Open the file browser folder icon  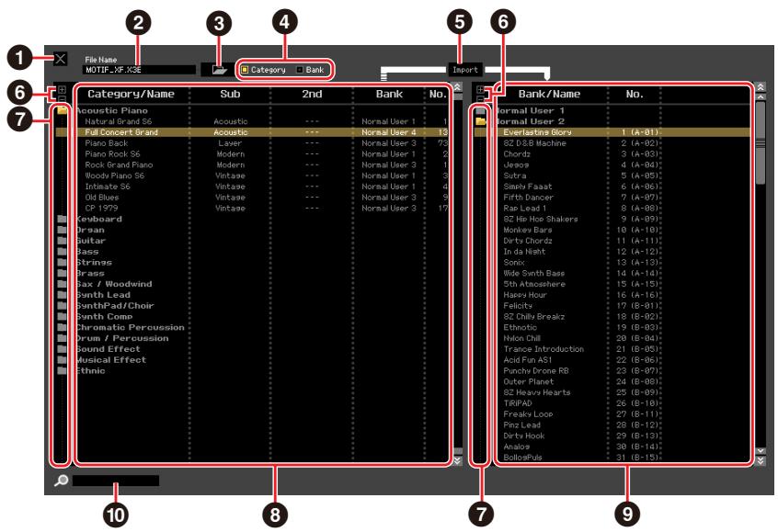pos(219,70)
